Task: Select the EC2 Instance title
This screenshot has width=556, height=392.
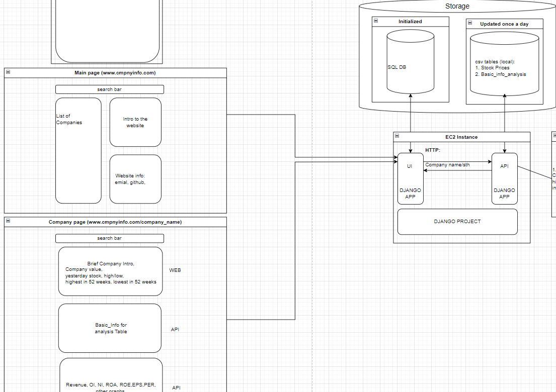Action: pyautogui.click(x=461, y=137)
